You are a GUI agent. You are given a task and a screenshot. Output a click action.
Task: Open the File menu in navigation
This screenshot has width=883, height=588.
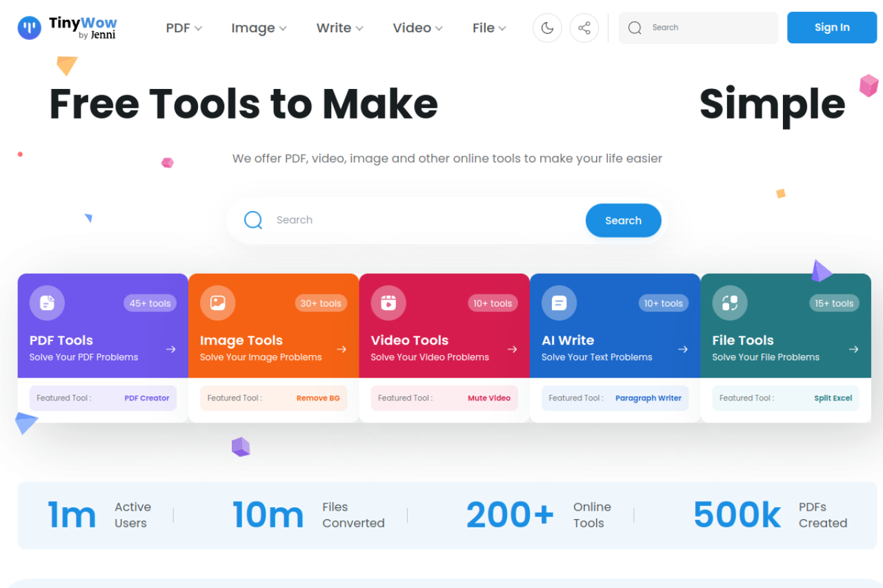tap(489, 28)
